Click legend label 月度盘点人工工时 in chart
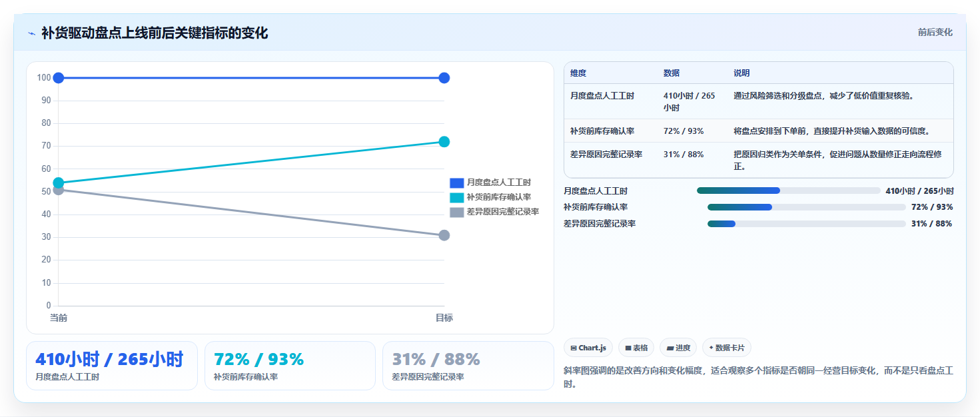 click(498, 183)
